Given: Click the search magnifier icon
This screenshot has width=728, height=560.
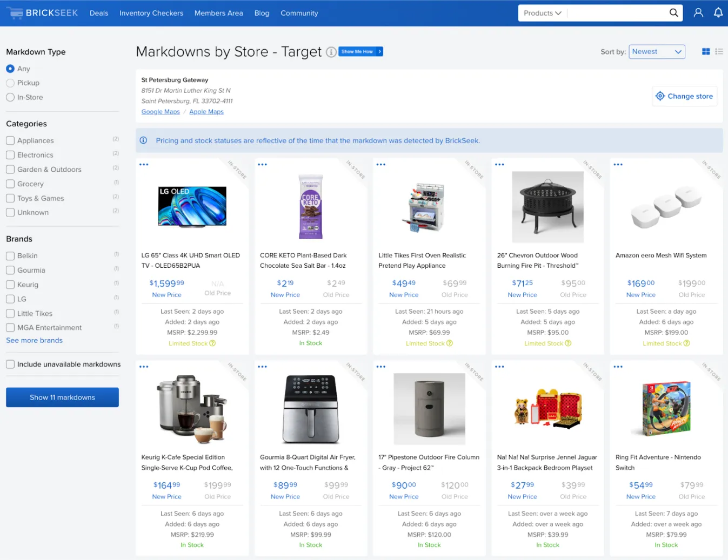Looking at the screenshot, I should [x=673, y=12].
